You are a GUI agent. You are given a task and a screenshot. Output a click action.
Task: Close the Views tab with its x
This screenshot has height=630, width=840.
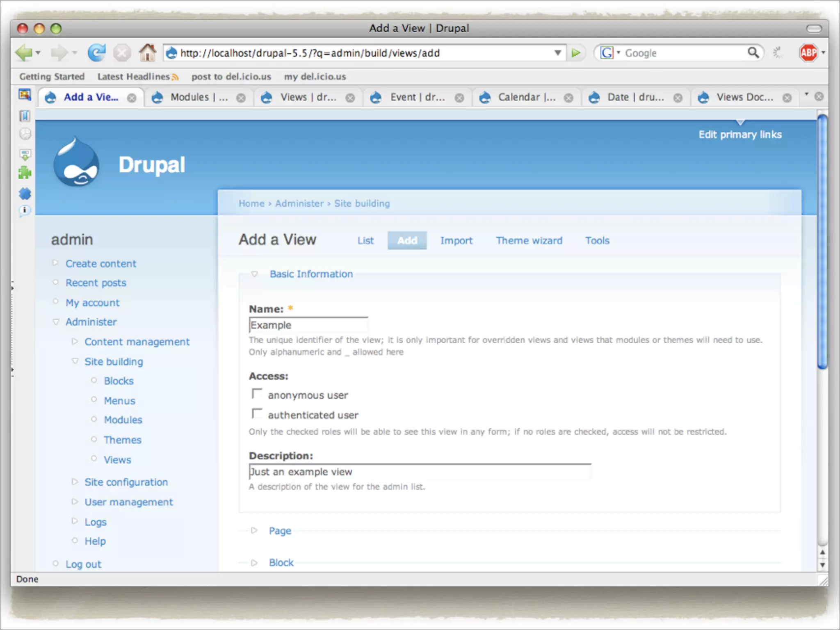click(x=350, y=98)
